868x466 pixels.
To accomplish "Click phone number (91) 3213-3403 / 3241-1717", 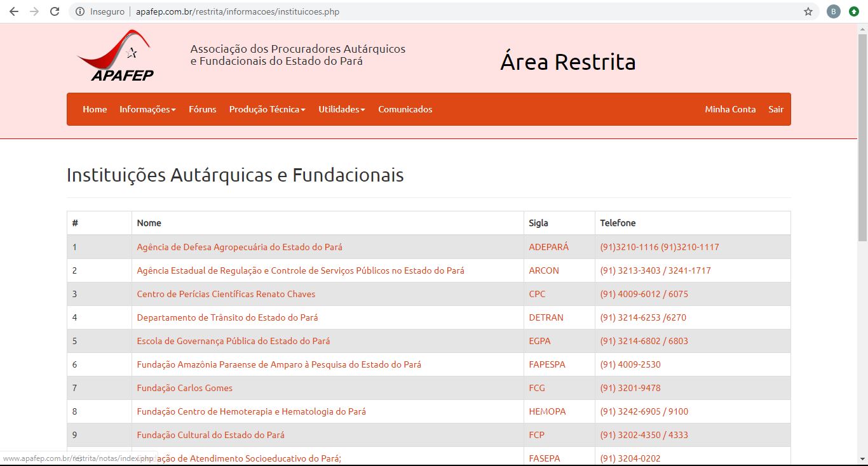I will [656, 270].
